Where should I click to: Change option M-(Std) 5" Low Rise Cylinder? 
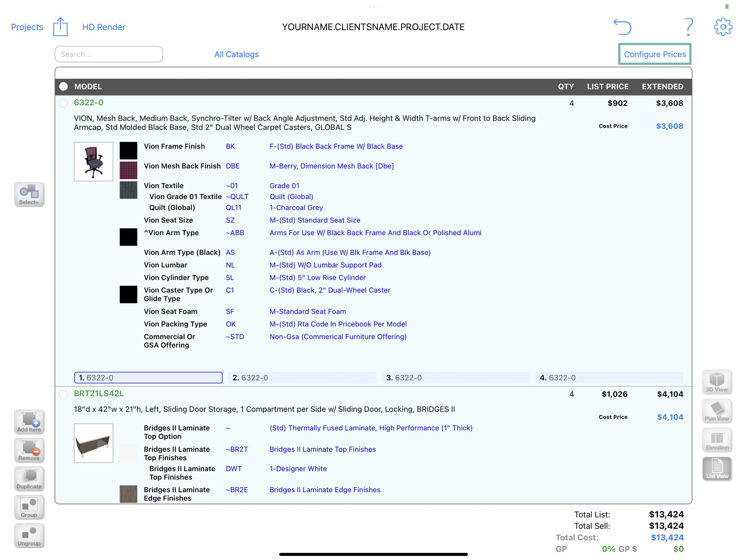tap(317, 277)
